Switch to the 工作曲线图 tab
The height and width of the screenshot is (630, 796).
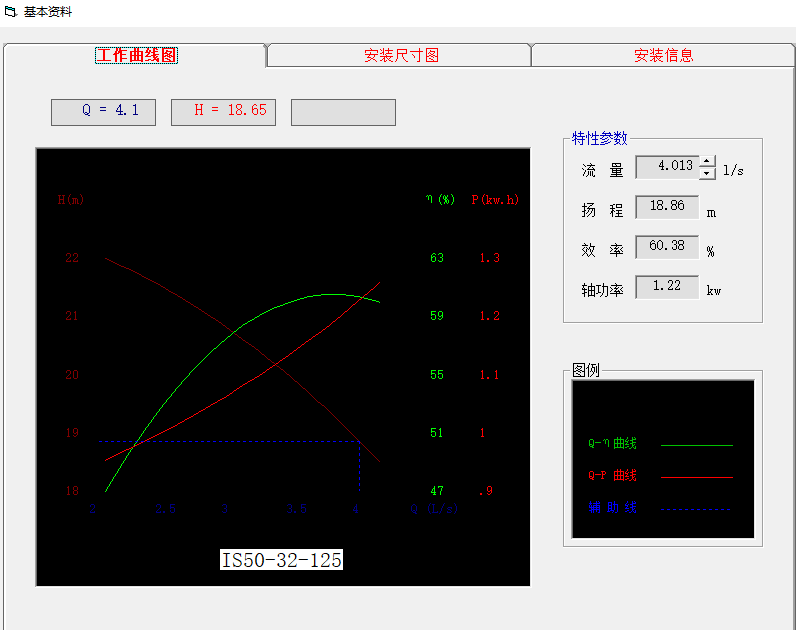pyautogui.click(x=136, y=55)
